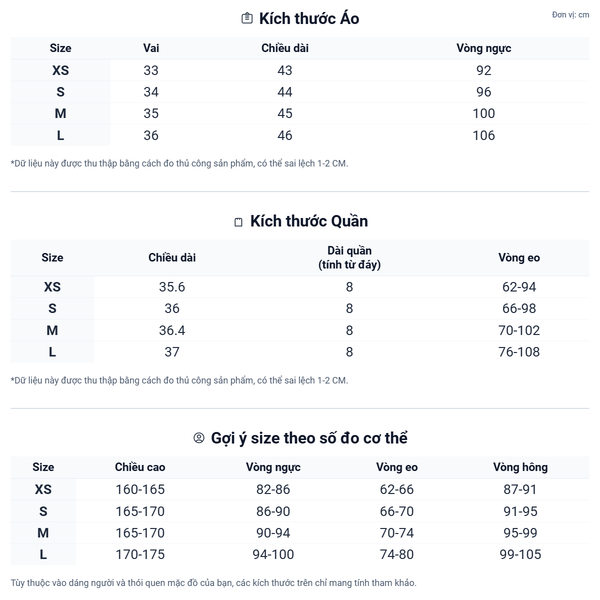This screenshot has height=600, width=600.
Task: Click the Kích thước Áo heading
Action: [x=309, y=19]
